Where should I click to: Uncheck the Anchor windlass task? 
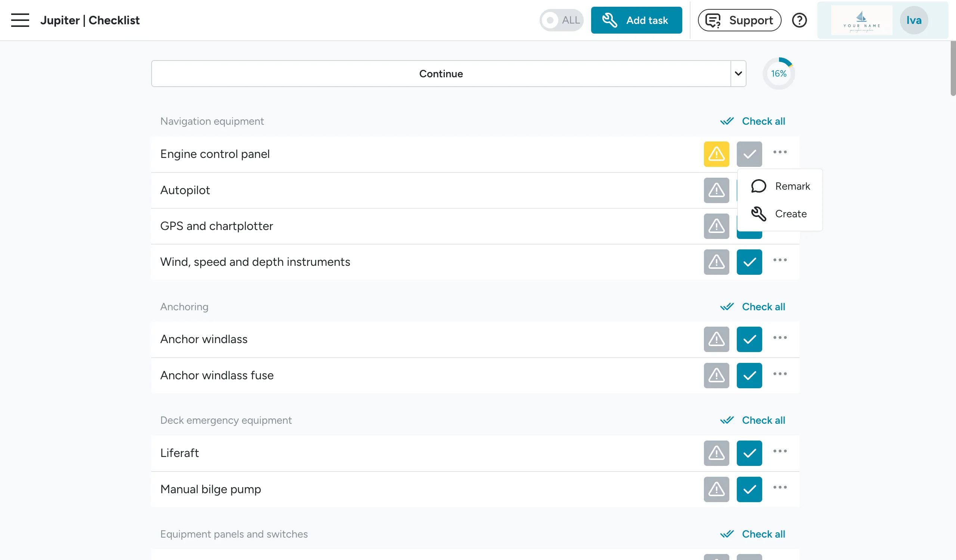(x=749, y=339)
